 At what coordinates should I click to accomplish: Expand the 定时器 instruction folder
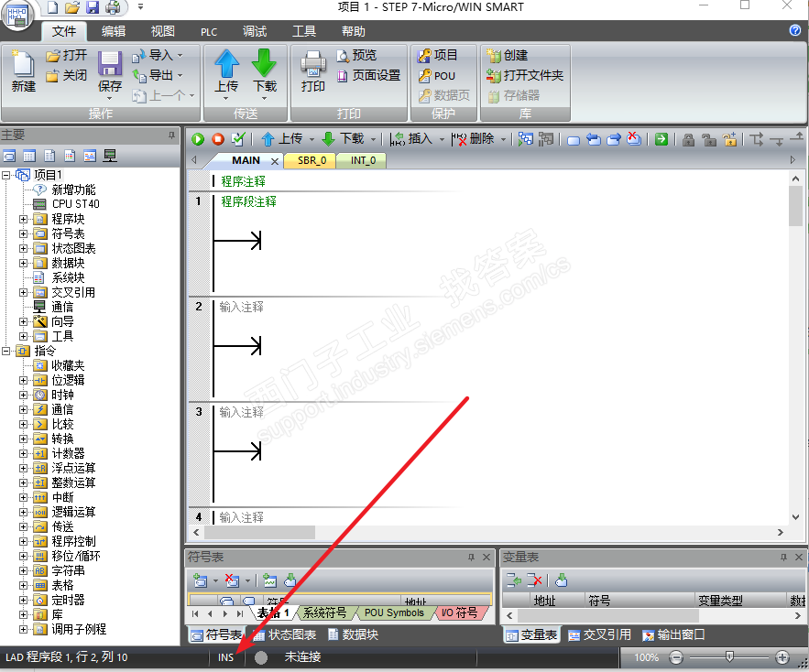click(23, 600)
